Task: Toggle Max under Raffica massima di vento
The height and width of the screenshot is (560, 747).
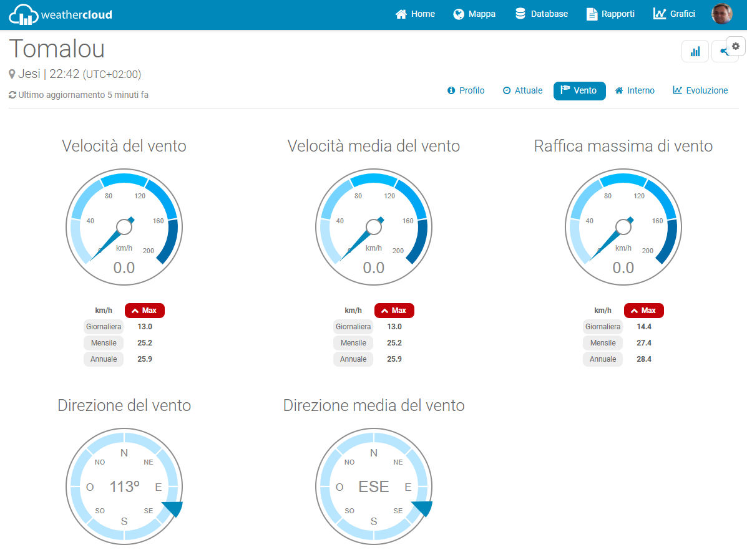Action: click(644, 311)
